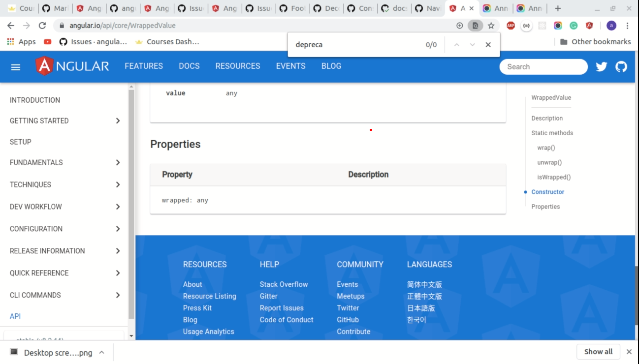Click the Angular logo in header
Image resolution: width=639 pixels, height=364 pixels.
(x=72, y=66)
